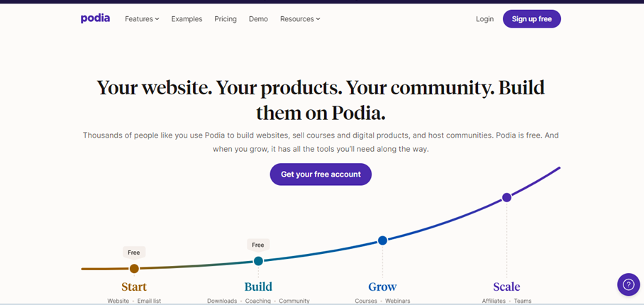
Task: Click the Free badge above Build
Action: click(x=258, y=245)
